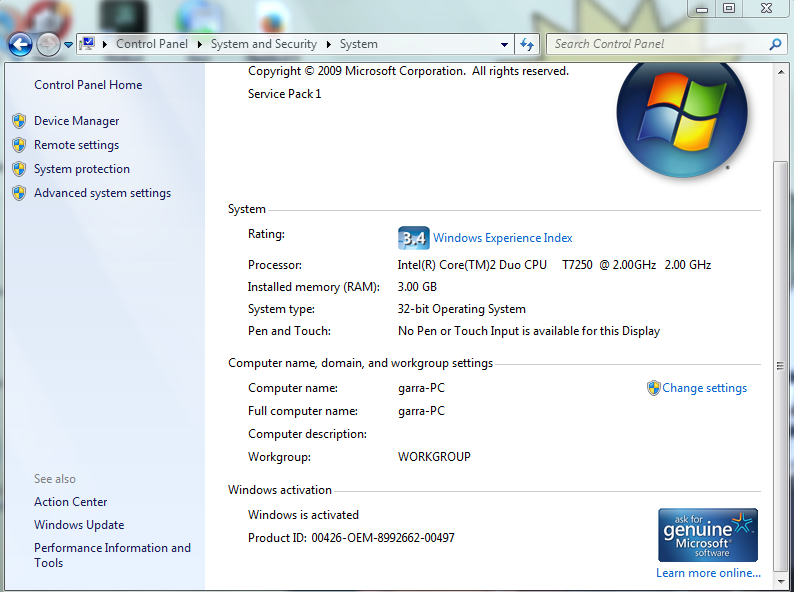
Task: Click the Remote settings shield icon
Action: pyautogui.click(x=19, y=145)
